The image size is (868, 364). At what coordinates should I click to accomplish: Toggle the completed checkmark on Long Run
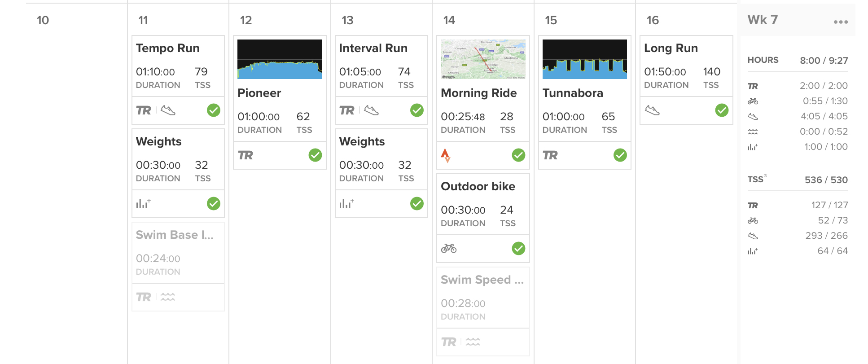click(722, 110)
